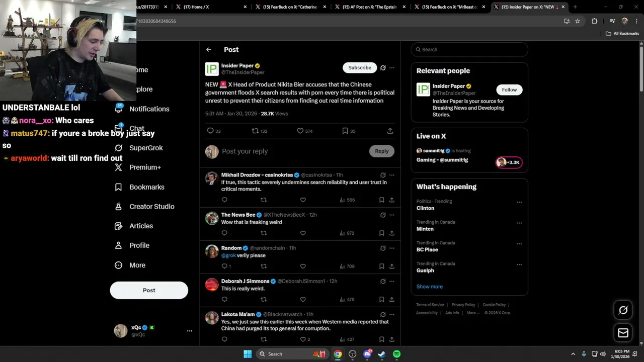The height and width of the screenshot is (362, 644).
Task: Repost Random's reply
Action: (x=264, y=266)
